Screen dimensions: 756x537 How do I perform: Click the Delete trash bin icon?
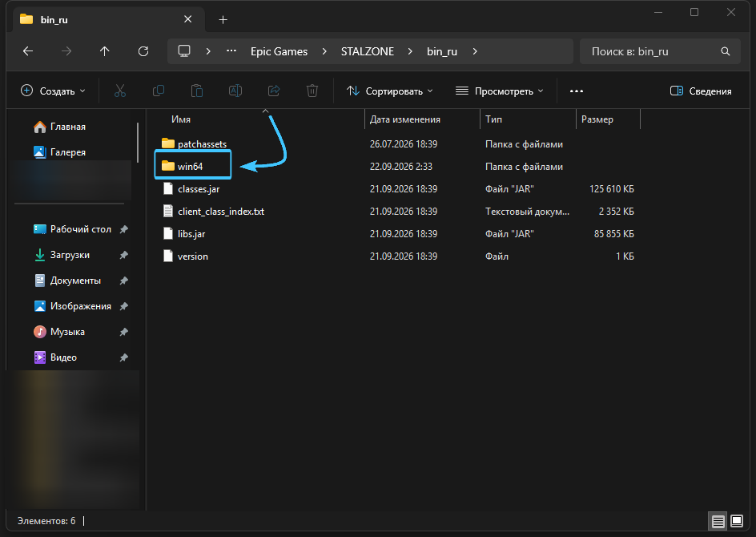[x=312, y=91]
